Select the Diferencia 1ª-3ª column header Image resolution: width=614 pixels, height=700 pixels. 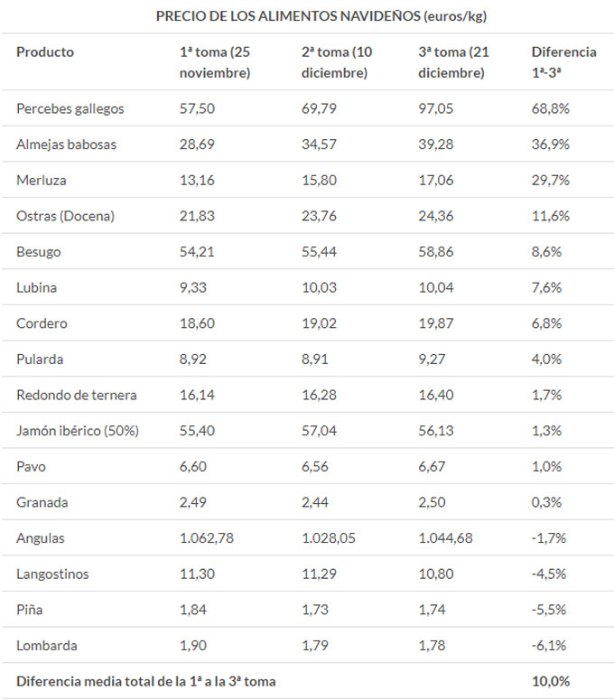pos(563,62)
